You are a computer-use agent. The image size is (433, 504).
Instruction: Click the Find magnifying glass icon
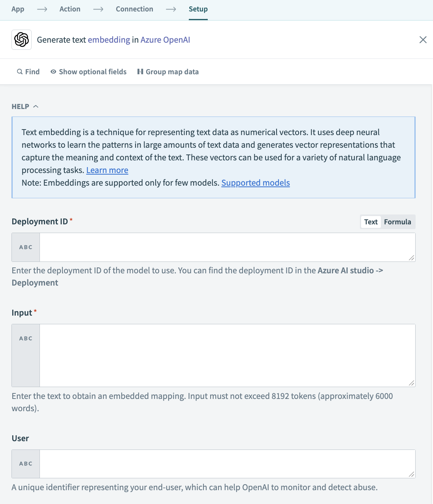tap(19, 71)
